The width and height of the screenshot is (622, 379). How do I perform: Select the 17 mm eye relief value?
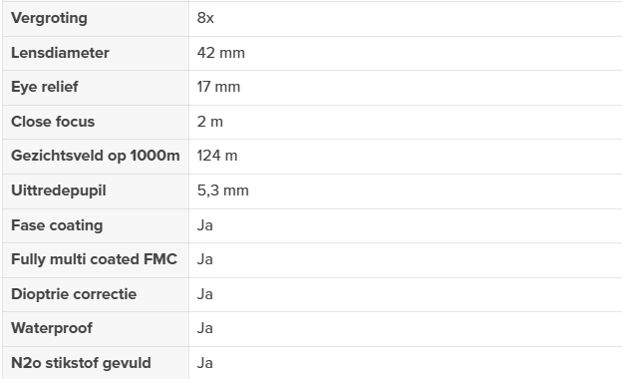[x=219, y=87]
